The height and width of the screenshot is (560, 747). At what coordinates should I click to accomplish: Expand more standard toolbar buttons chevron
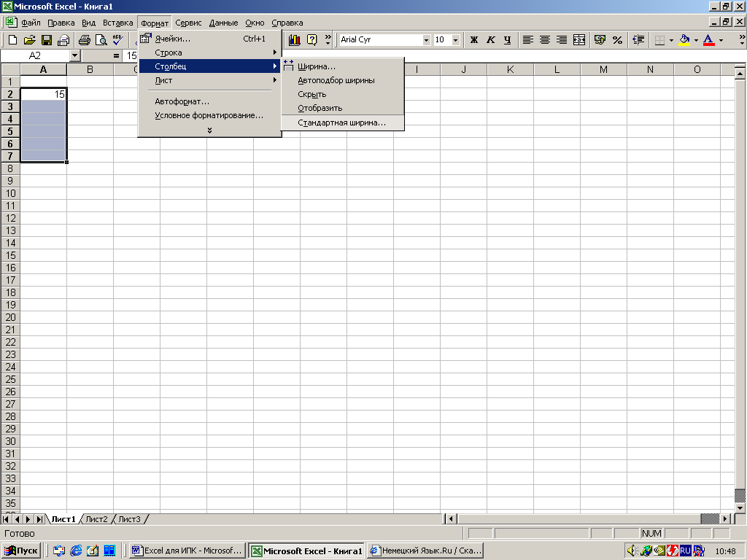click(x=328, y=40)
